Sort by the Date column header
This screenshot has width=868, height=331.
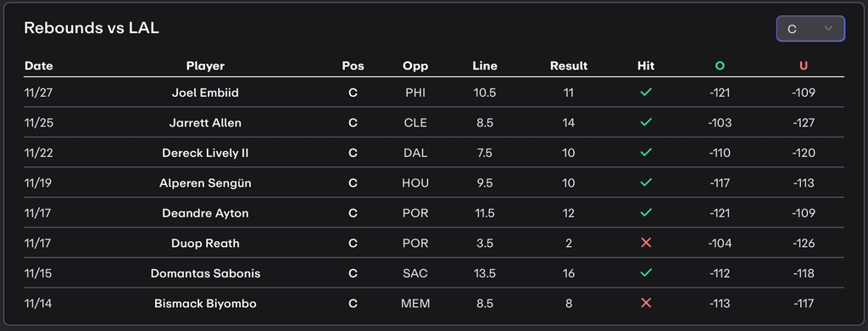click(39, 66)
